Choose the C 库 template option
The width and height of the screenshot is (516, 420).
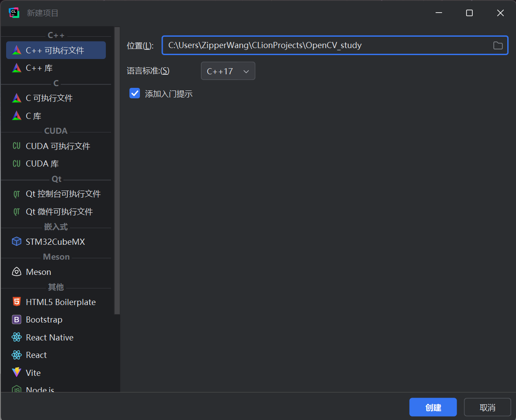click(x=33, y=116)
